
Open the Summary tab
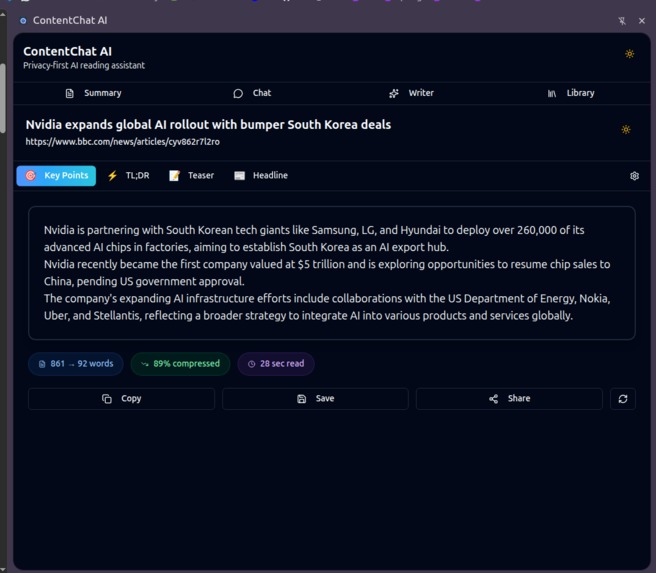(x=93, y=93)
